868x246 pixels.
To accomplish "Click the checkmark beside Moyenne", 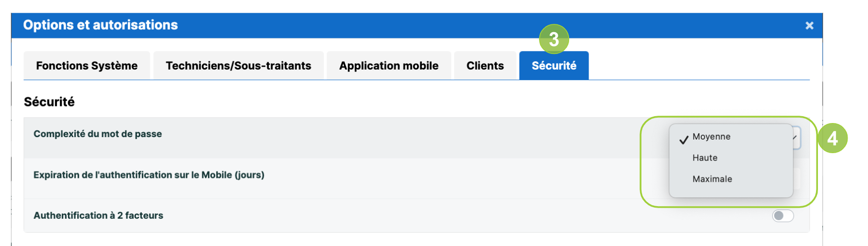I will click(x=684, y=140).
